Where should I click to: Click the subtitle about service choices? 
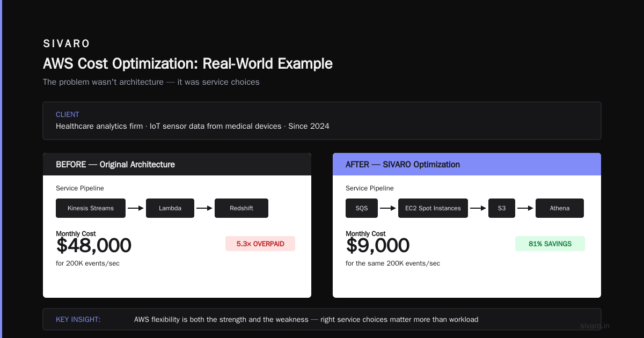tap(151, 82)
